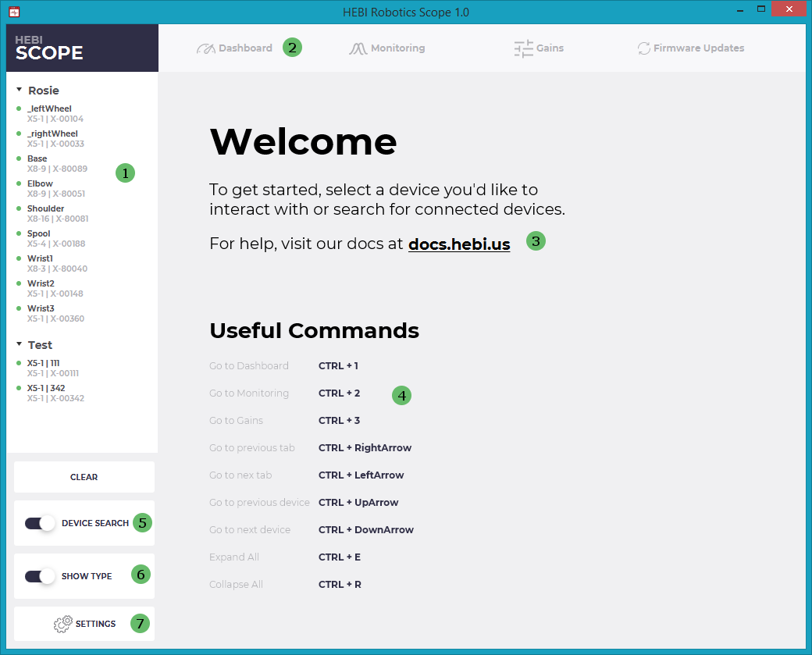Screen dimensions: 812x655
Task: Click the Monitoring waveform icon
Action: coord(358,48)
